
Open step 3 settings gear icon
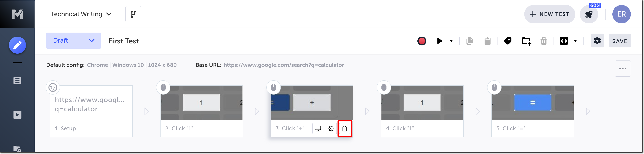coord(331,129)
